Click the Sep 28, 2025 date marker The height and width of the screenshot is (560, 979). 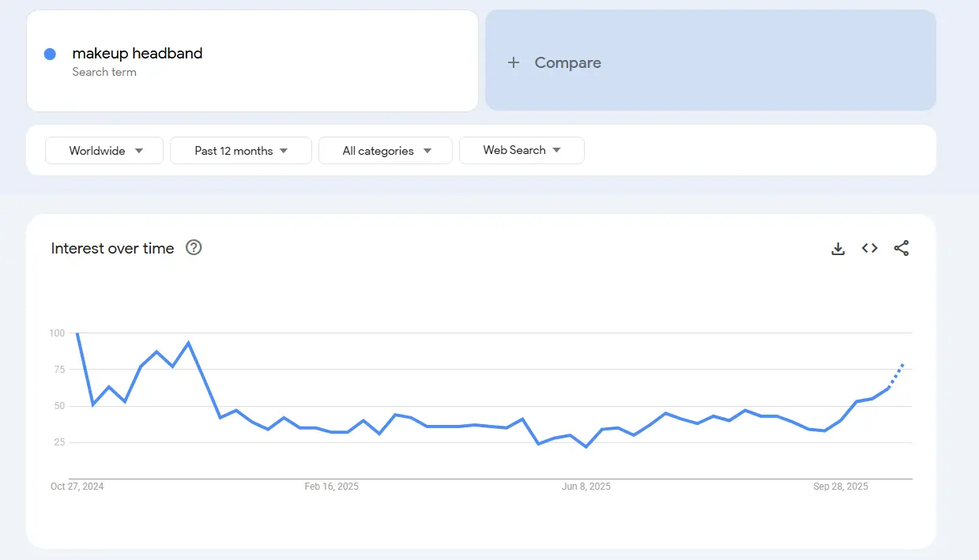point(841,487)
